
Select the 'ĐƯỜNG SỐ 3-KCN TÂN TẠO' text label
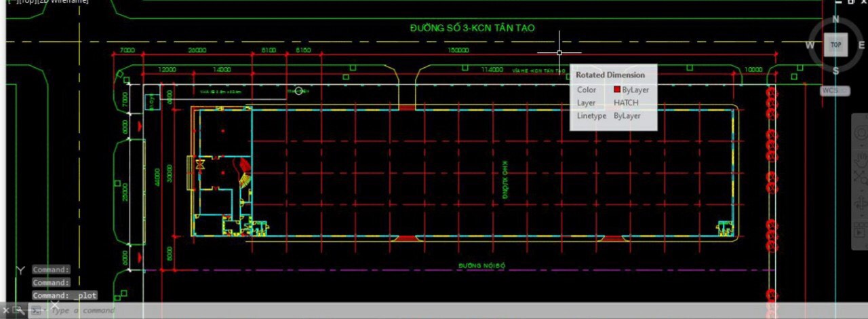click(472, 28)
